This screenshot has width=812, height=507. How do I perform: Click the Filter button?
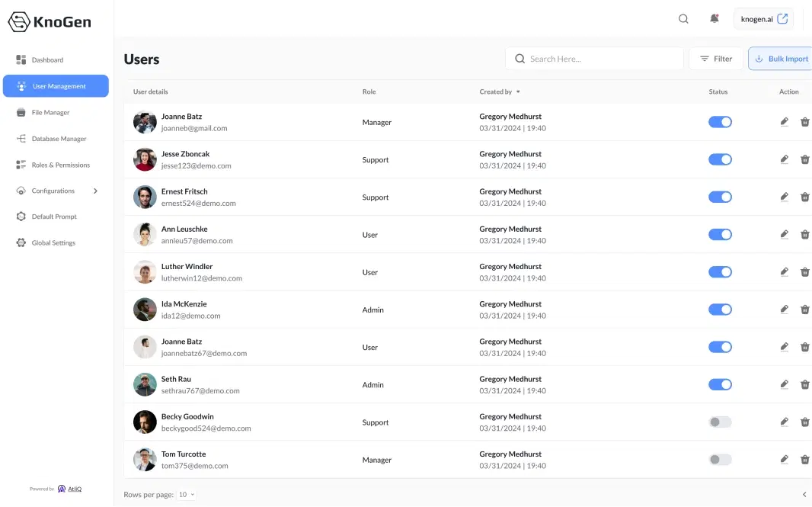(716, 59)
